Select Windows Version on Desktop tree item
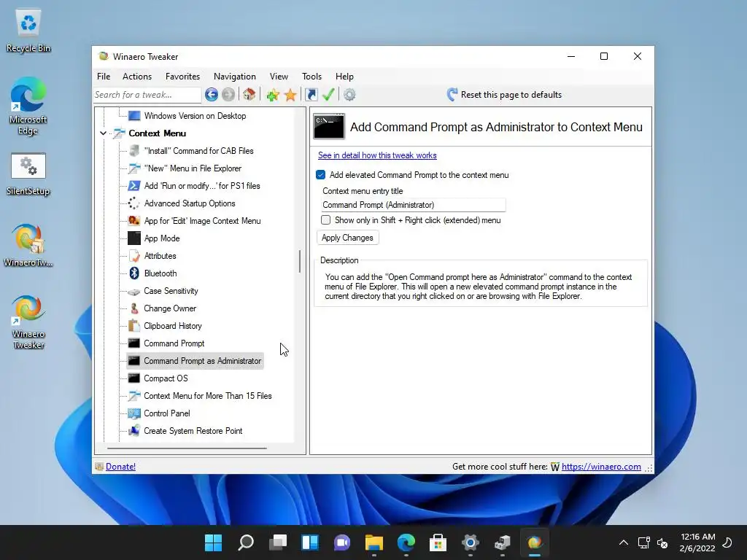 point(195,116)
